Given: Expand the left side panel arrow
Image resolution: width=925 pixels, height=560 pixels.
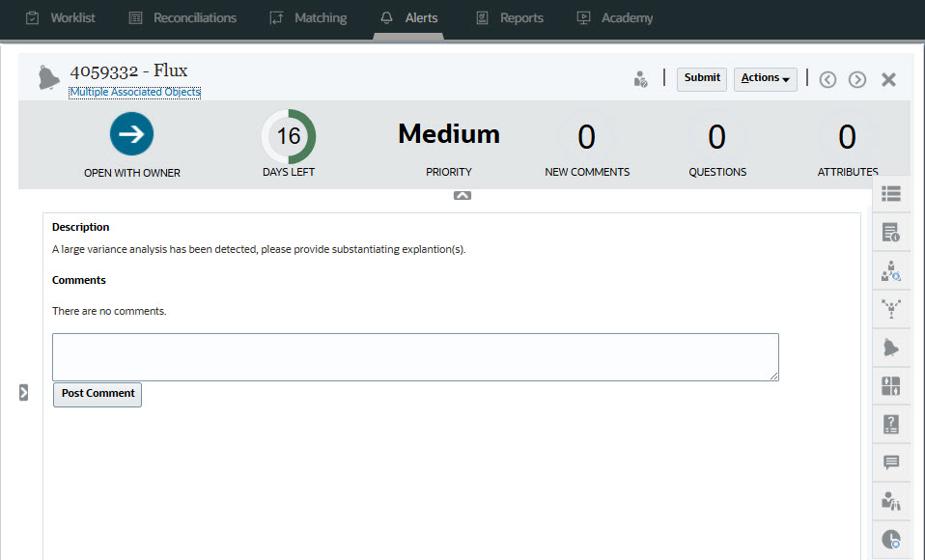Looking at the screenshot, I should 23,392.
